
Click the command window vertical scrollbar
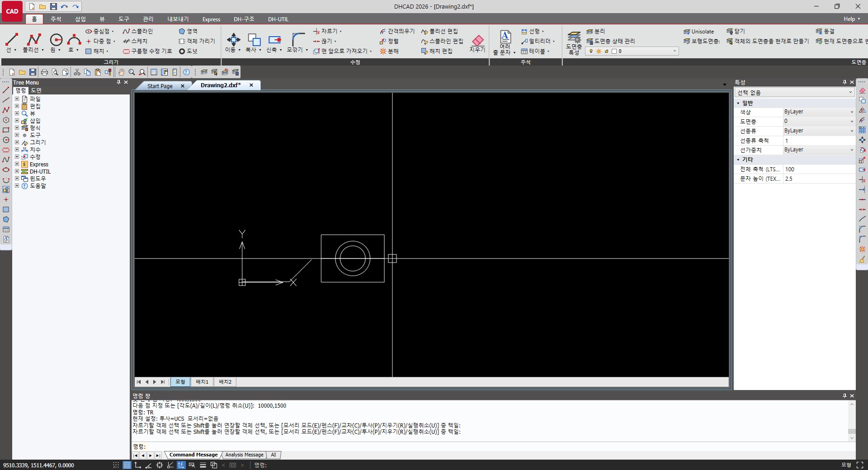(x=852, y=421)
